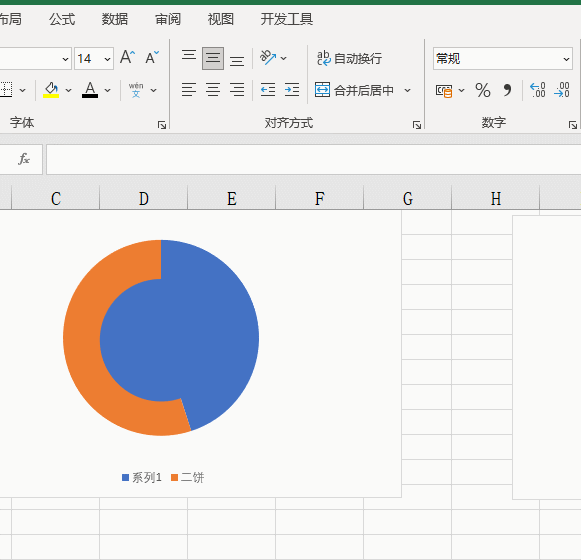This screenshot has width=581, height=560.
Task: Click legend entry 系列1
Action: coord(142,477)
